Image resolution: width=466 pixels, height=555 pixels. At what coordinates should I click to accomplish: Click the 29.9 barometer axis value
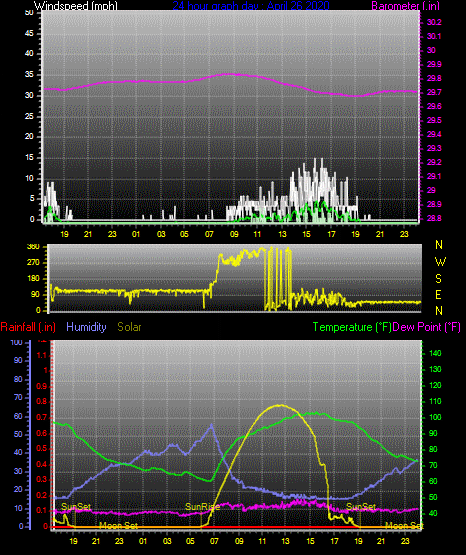pos(434,64)
